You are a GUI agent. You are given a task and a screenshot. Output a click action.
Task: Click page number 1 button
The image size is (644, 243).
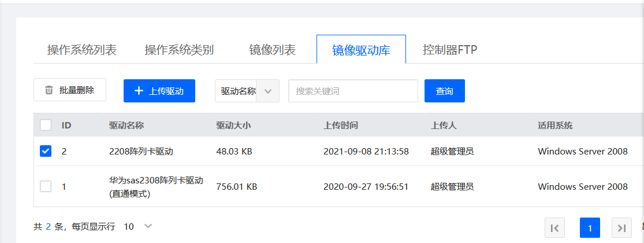[x=590, y=228]
